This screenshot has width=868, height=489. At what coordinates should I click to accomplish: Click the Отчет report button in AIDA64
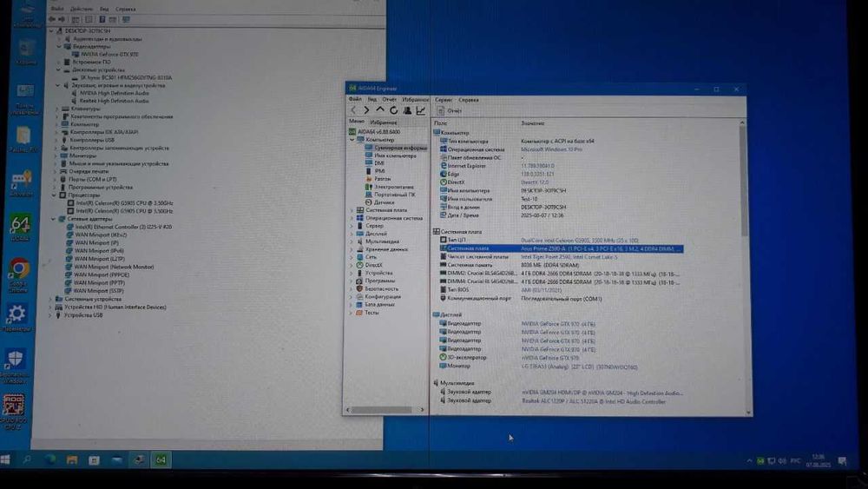[450, 111]
